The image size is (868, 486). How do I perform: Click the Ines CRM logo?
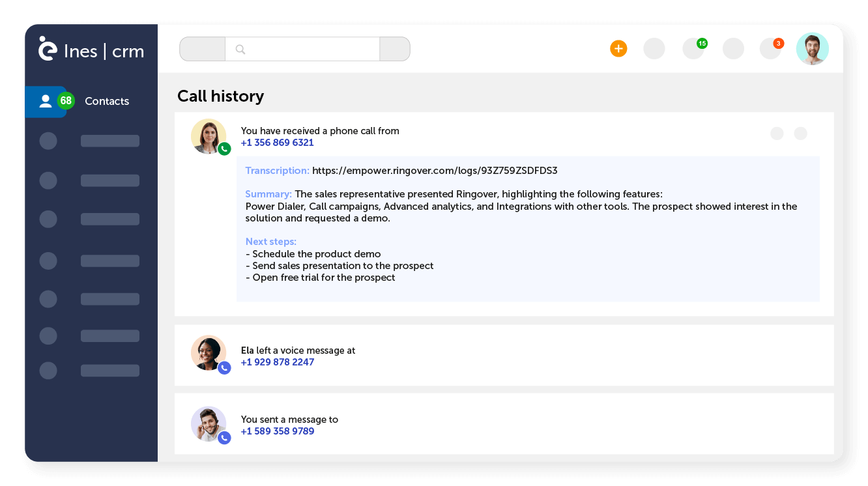(x=90, y=50)
